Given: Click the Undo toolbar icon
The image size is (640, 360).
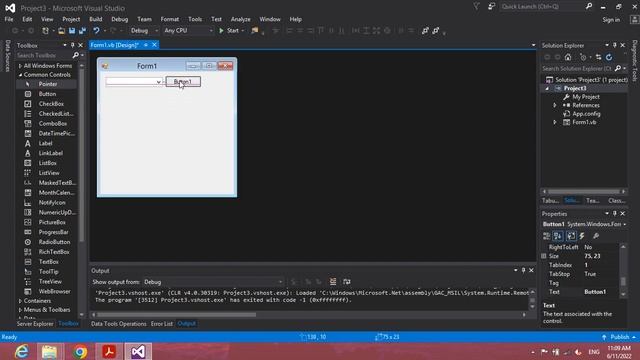Looking at the screenshot, I should pos(96,31).
